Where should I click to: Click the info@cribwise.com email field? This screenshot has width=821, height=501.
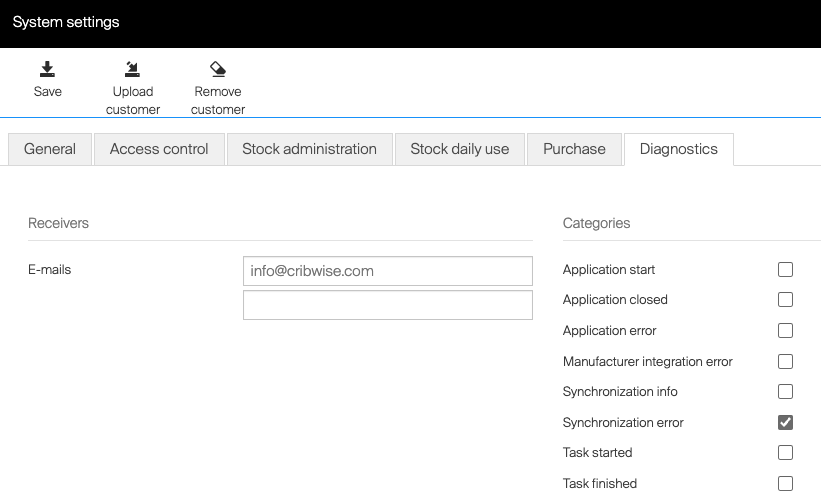pyautogui.click(x=387, y=271)
